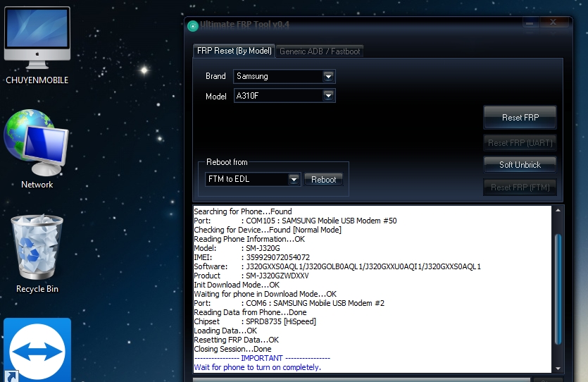
Task: Click the Reboot button
Action: coord(324,179)
